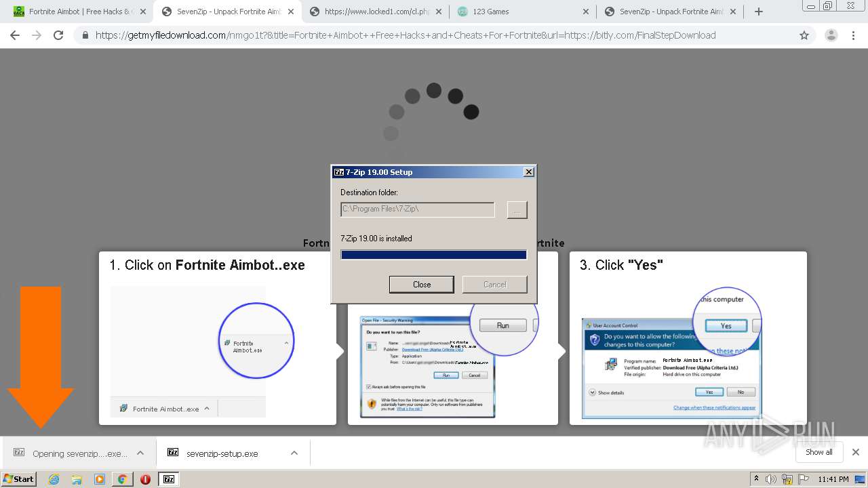Click the Chrome restore window button
This screenshot has width=868, height=488.
coord(827,6)
